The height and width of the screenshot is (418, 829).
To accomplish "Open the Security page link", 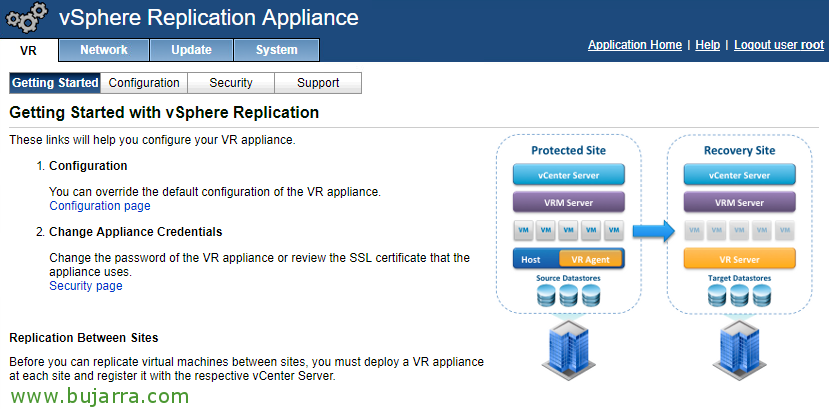I will pos(86,285).
